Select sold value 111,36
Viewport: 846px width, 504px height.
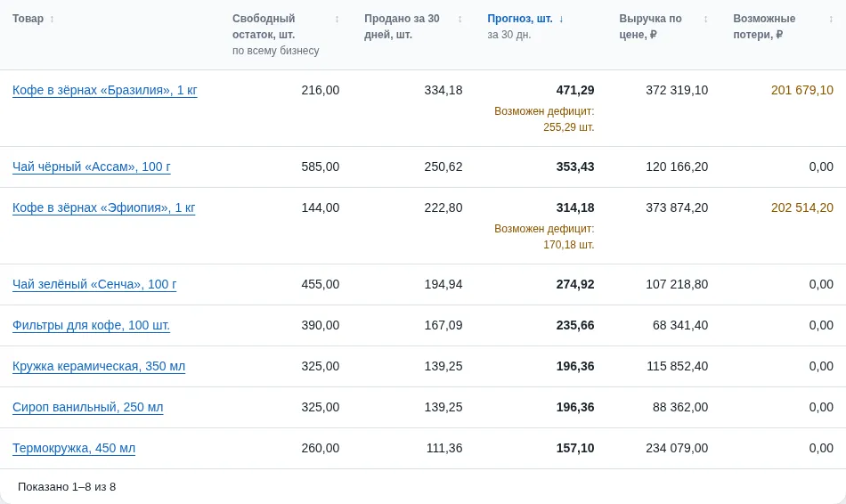444,449
